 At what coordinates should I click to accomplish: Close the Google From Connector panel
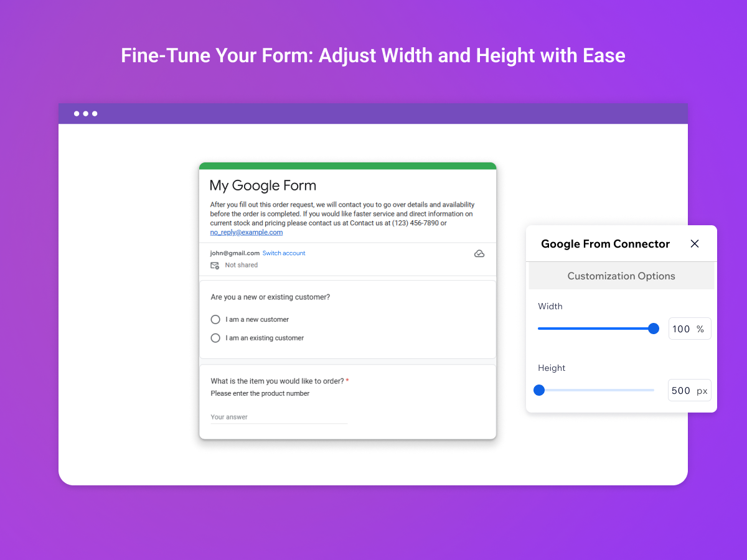(x=695, y=244)
